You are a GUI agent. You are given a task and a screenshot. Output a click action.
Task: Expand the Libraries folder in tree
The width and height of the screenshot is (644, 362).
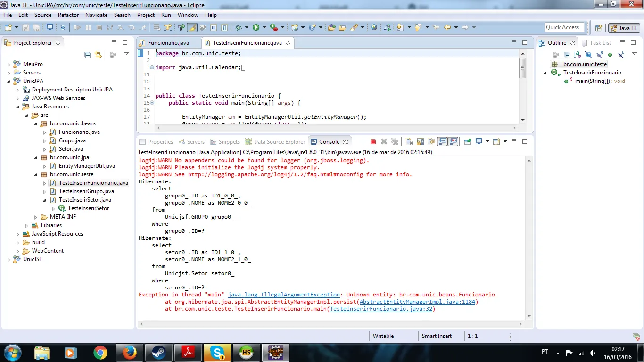click(x=26, y=225)
